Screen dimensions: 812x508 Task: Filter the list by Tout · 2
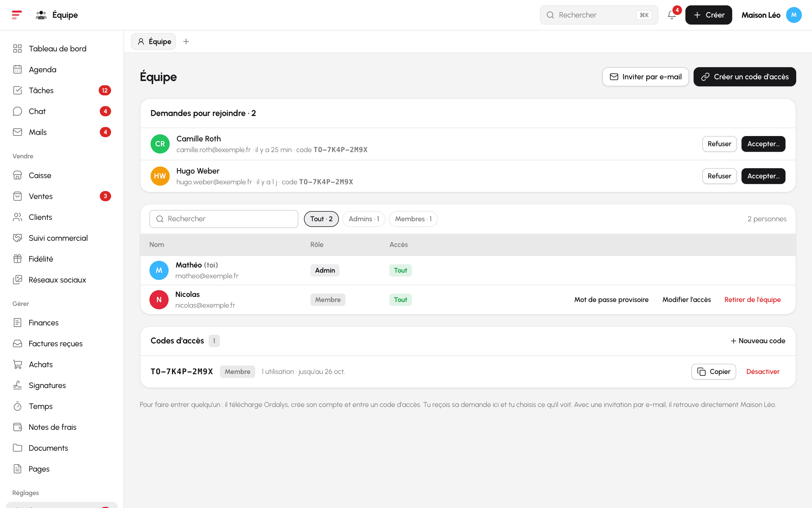pos(321,219)
